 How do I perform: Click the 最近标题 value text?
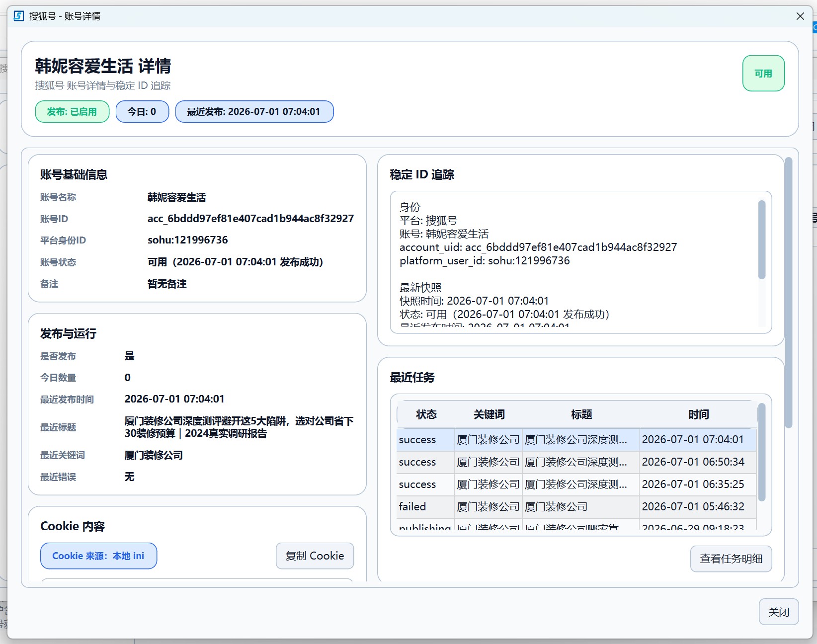click(239, 427)
